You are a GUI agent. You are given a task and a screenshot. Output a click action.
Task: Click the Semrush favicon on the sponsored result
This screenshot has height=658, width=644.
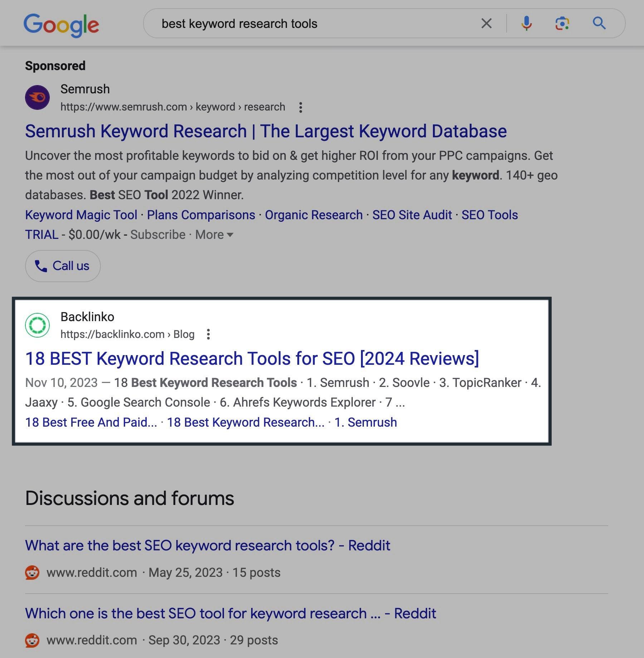[x=37, y=97]
